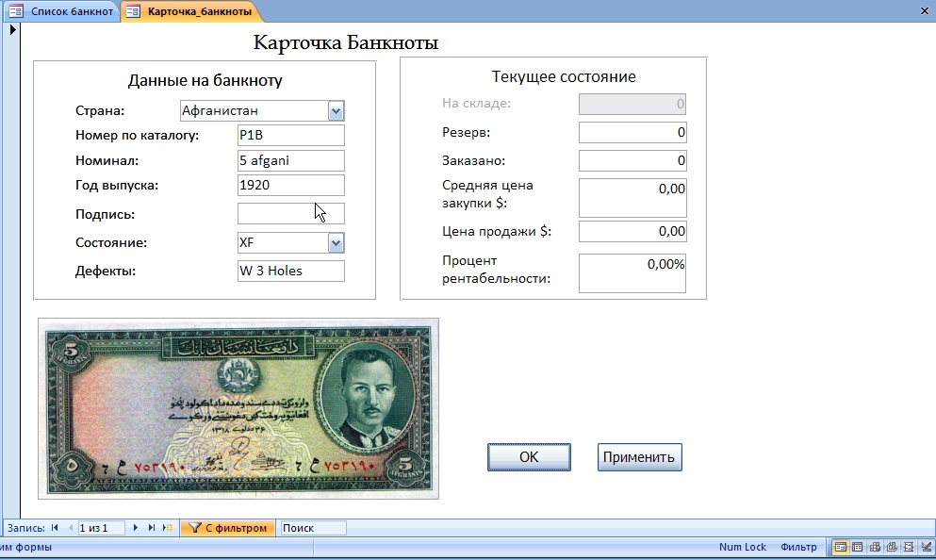
Task: Click the current record number box
Action: 100,528
